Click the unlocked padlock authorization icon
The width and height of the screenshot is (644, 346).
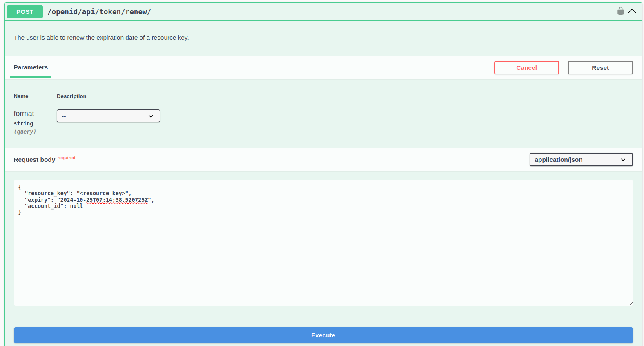point(620,11)
